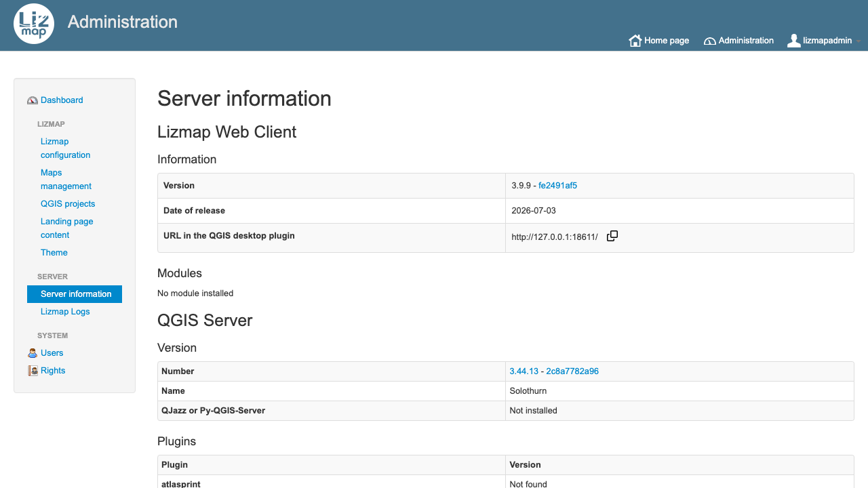Viewport: 868px width, 488px height.
Task: Open Lizmap Logs
Action: click(65, 312)
